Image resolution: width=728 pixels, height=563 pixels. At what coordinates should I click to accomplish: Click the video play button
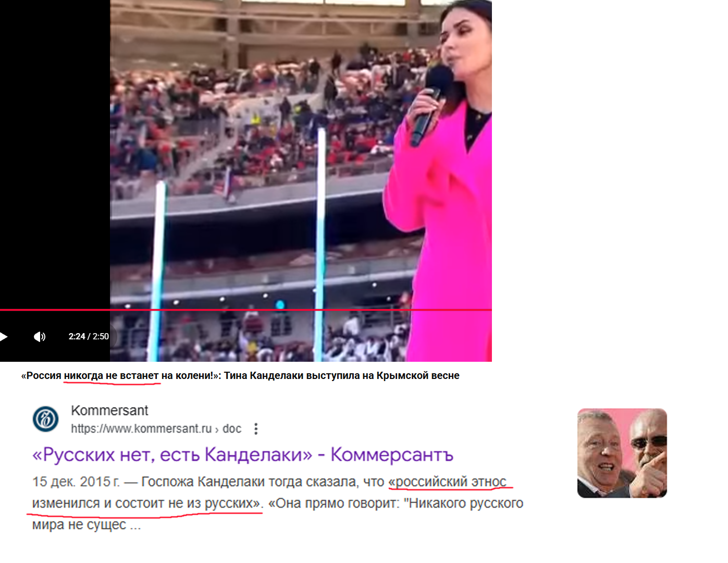3,336
